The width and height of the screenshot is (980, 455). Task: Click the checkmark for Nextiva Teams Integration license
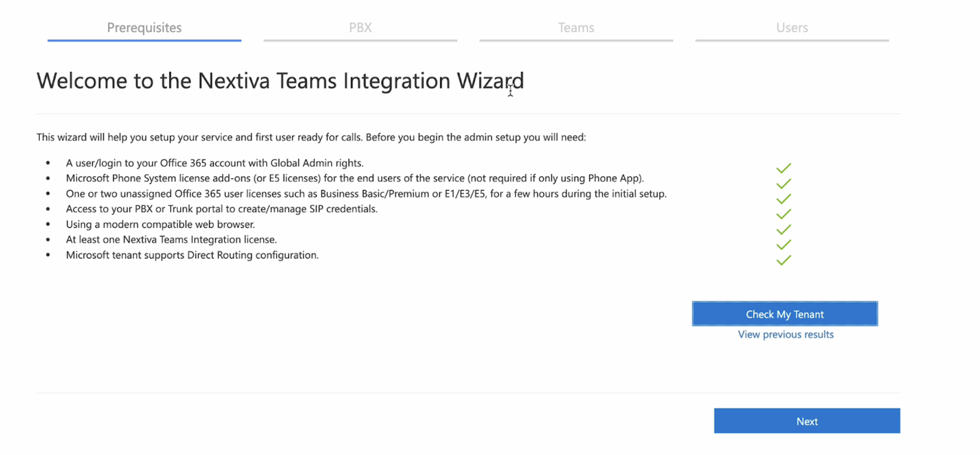tap(784, 245)
